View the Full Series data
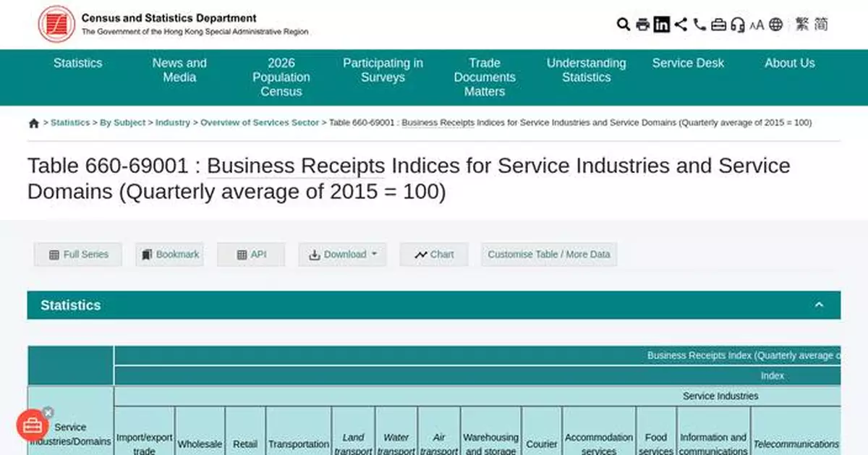The width and height of the screenshot is (868, 455). (77, 254)
